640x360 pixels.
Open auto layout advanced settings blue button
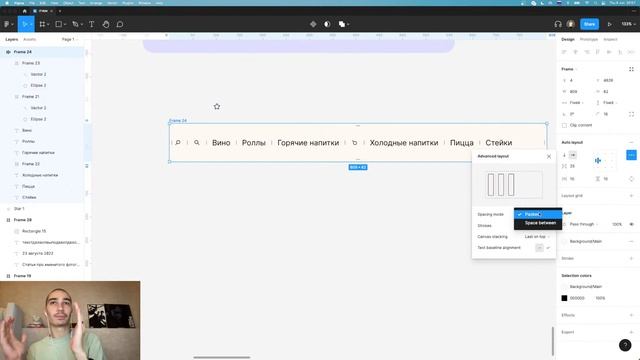pyautogui.click(x=631, y=155)
